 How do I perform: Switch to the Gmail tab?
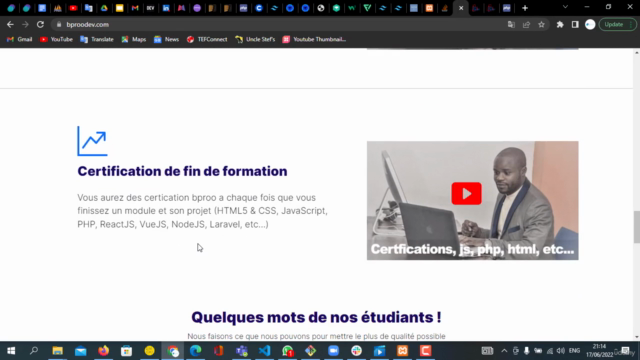pyautogui.click(x=135, y=8)
